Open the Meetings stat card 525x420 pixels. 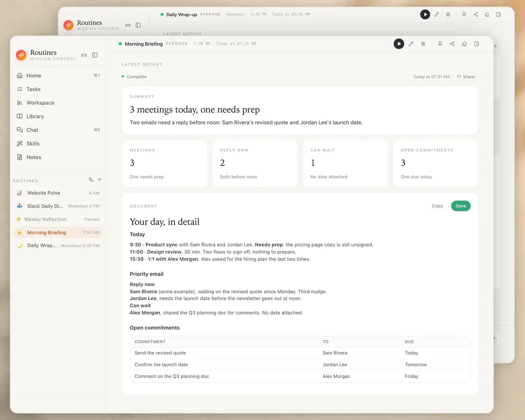click(x=164, y=163)
